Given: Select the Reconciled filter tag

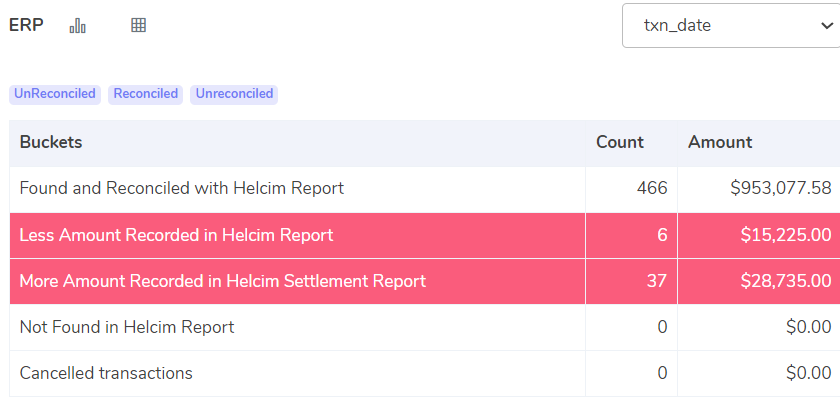Looking at the screenshot, I should tap(146, 94).
